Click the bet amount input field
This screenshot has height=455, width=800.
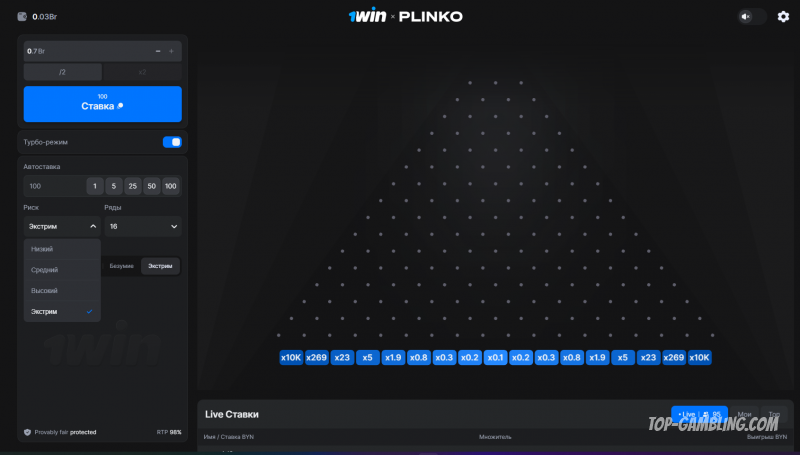pyautogui.click(x=85, y=51)
